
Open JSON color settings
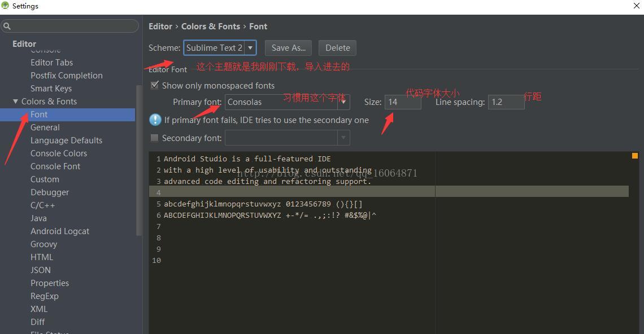tap(41, 270)
